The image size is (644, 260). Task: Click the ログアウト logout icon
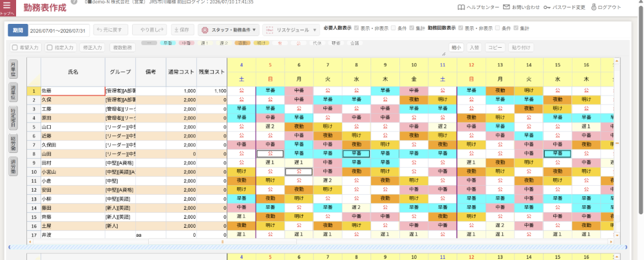click(594, 7)
